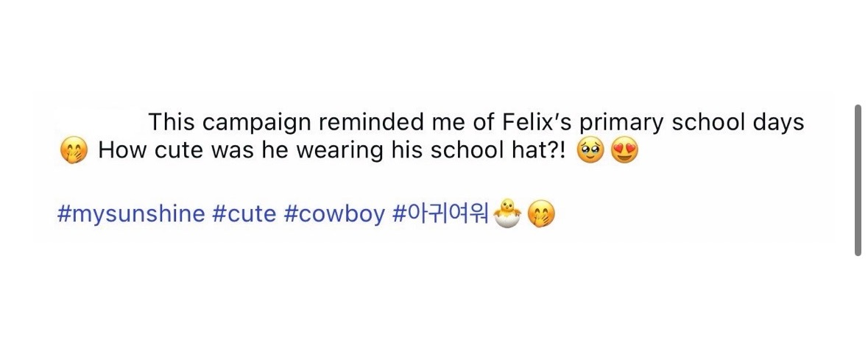Click the word "This" starting the caption
Image resolution: width=868 pixels, height=343 pixels.
[x=172, y=121]
